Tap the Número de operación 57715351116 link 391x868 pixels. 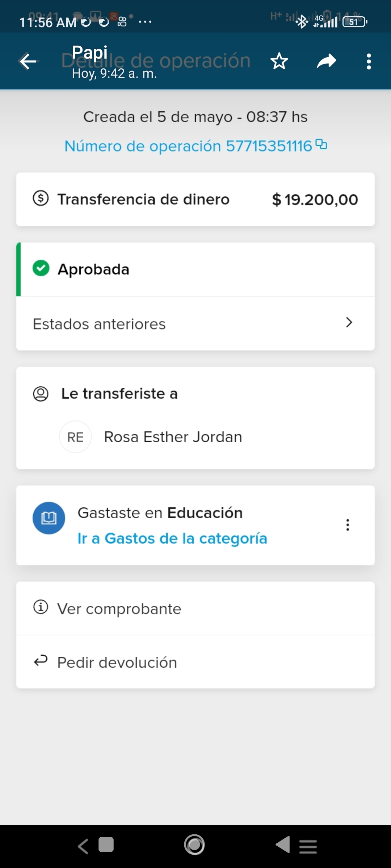[x=188, y=146]
